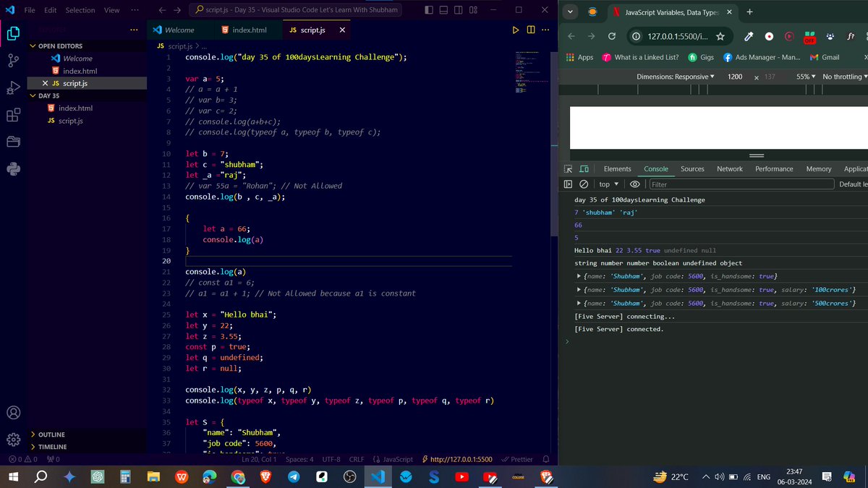Click the viewport width field showing 1200
This screenshot has width=868, height=488.
[735, 77]
